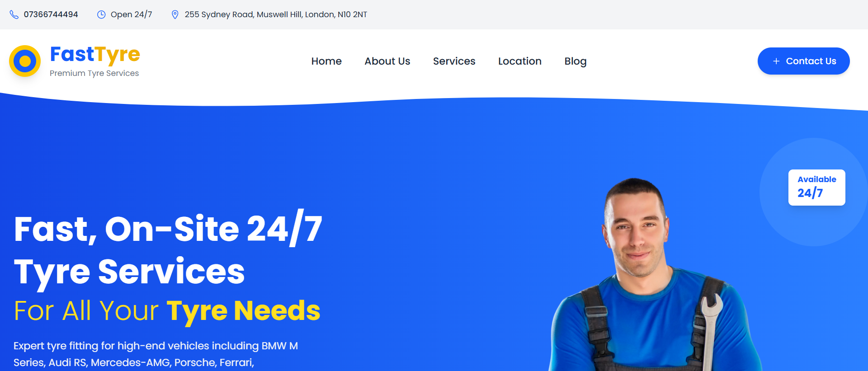Click the Premium Tyre Services tagline
868x371 pixels.
click(x=94, y=73)
